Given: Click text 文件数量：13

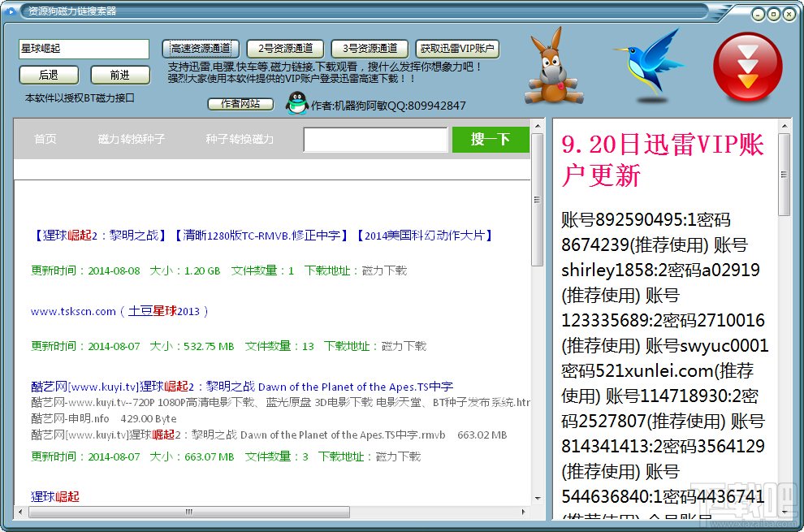Looking at the screenshot, I should tap(279, 346).
